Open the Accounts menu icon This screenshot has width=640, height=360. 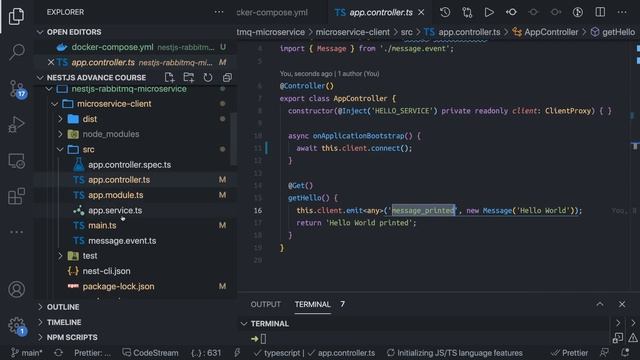tap(16, 289)
